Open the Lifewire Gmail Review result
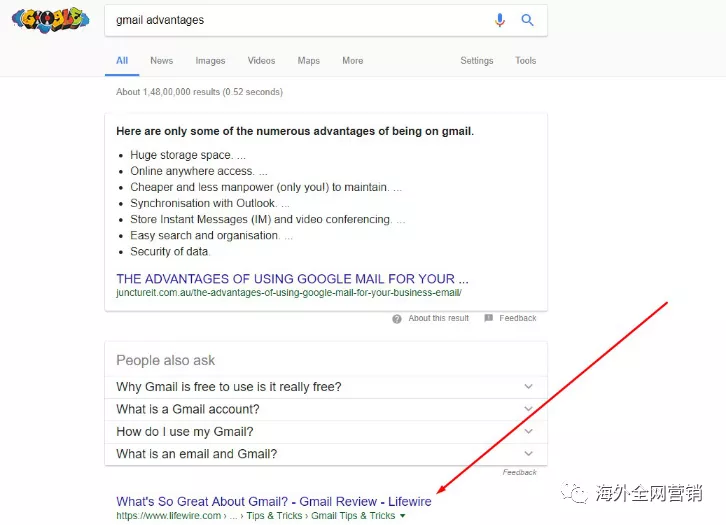This screenshot has height=525, width=726. 274,502
